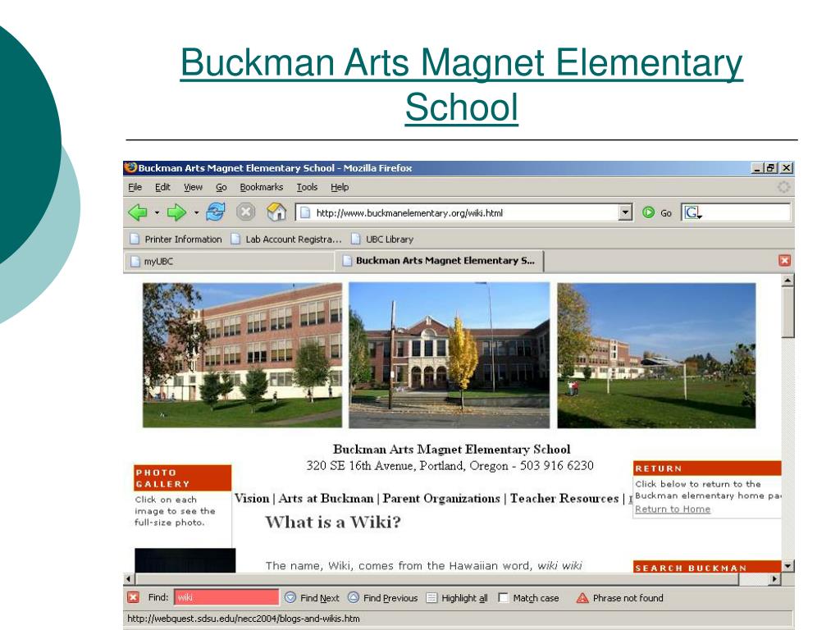Minimize the Firefox window
This screenshot has width=840, height=630.
(757, 167)
